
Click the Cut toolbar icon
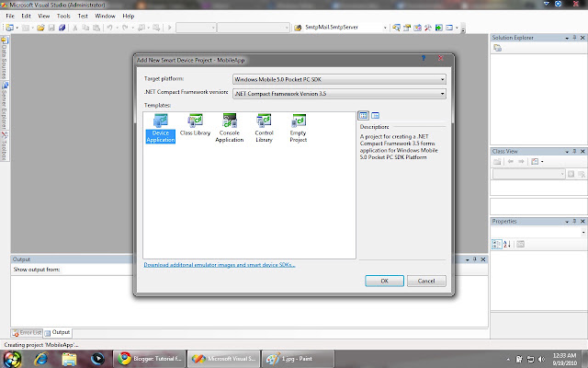[x=75, y=28]
